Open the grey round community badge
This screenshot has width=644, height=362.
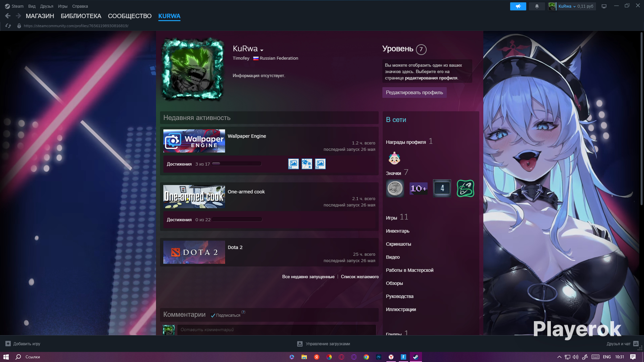[x=395, y=188]
